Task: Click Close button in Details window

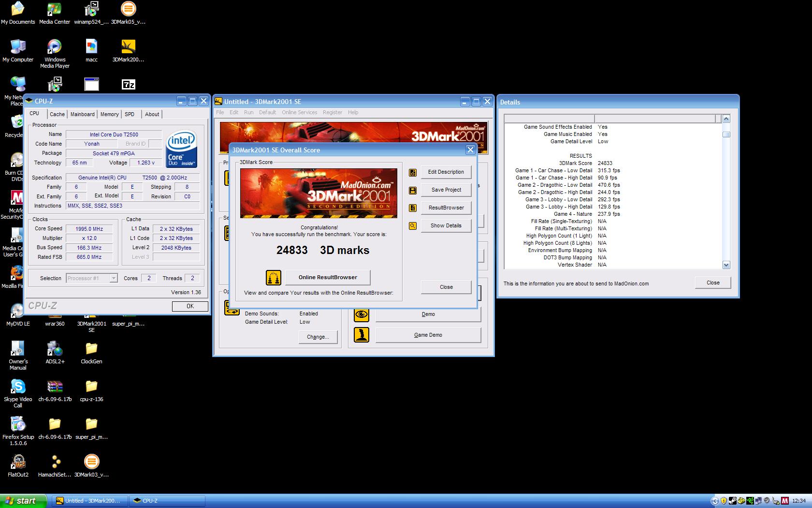Action: pyautogui.click(x=713, y=283)
